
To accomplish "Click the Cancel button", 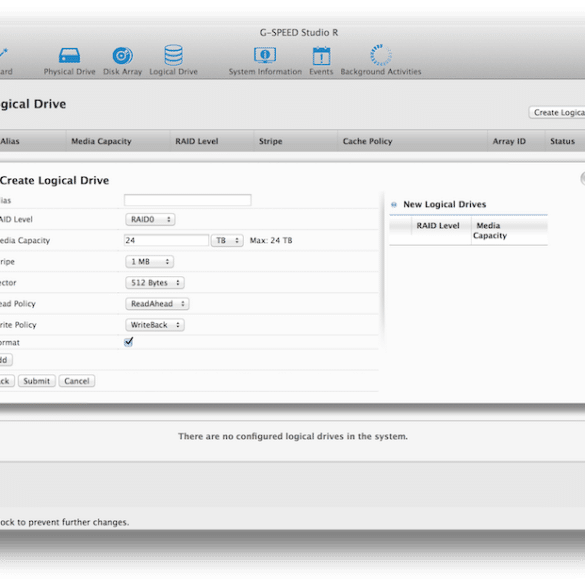I will click(76, 381).
